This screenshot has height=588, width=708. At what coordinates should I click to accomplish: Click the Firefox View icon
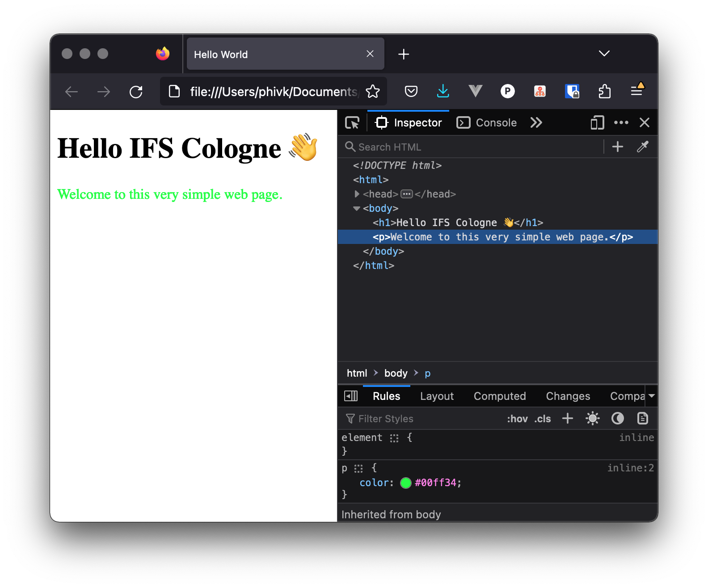pos(163,54)
